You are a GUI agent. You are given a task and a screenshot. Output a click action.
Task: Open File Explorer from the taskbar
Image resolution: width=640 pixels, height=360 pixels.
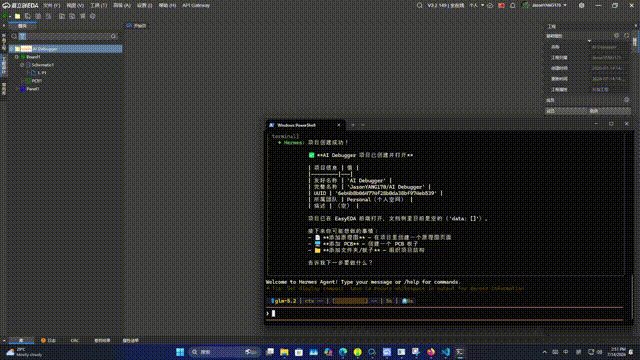tap(284, 352)
